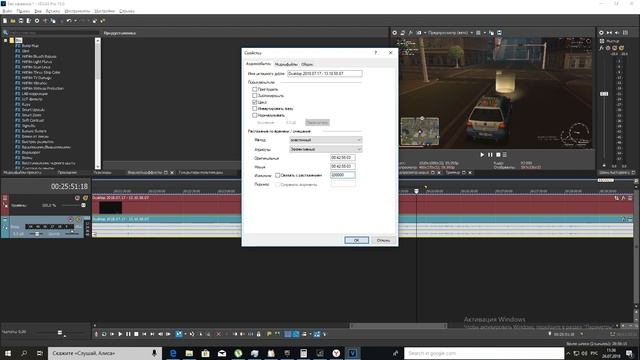Screen dimensions: 640x360
Task: Toggle loop playback in the transport bar
Action: 104,334
